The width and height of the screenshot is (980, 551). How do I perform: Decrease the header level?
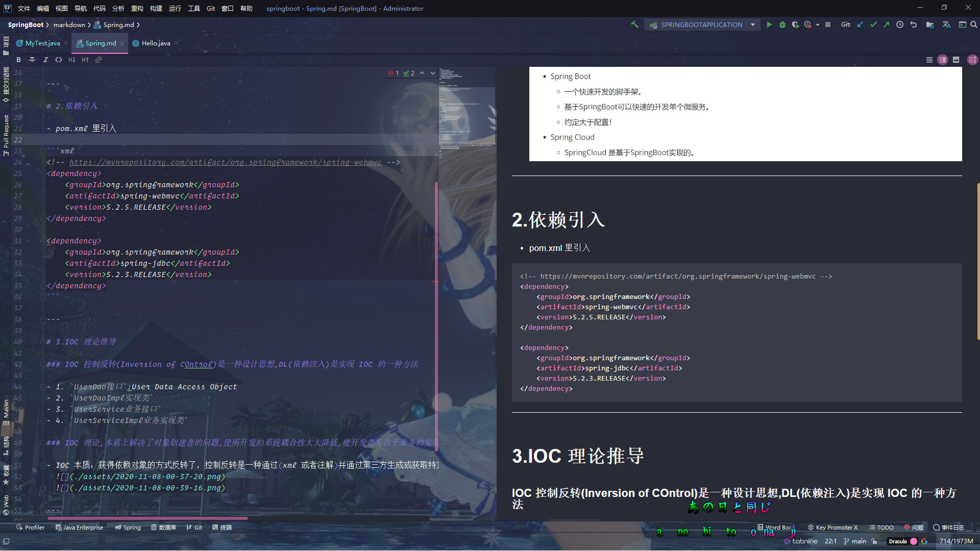tap(72, 60)
